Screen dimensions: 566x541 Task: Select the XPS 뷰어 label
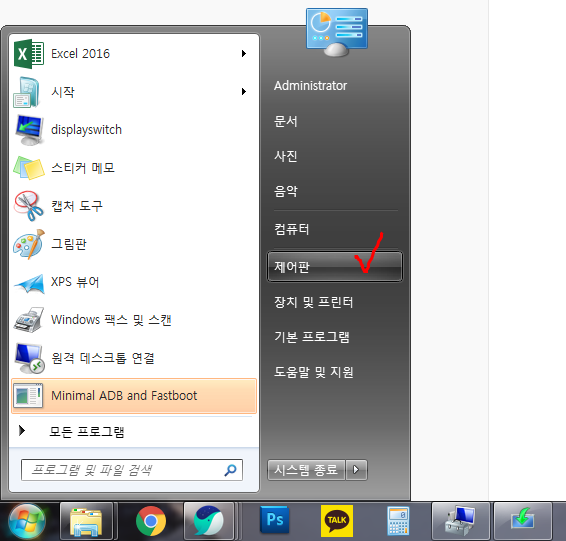click(75, 282)
